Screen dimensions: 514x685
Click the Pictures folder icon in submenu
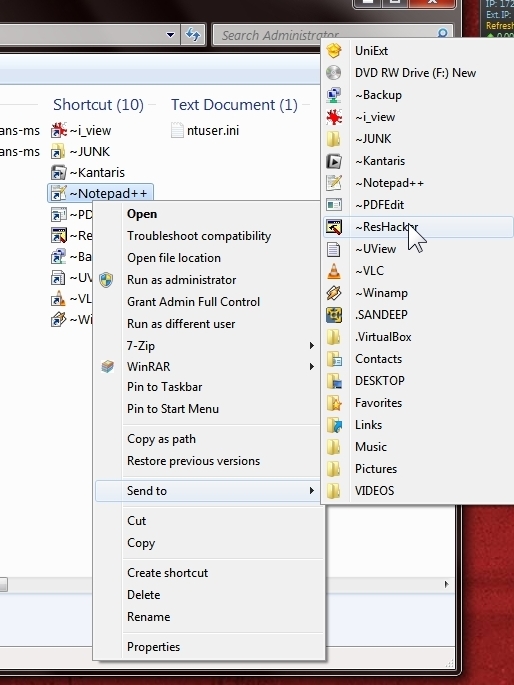[x=334, y=469]
